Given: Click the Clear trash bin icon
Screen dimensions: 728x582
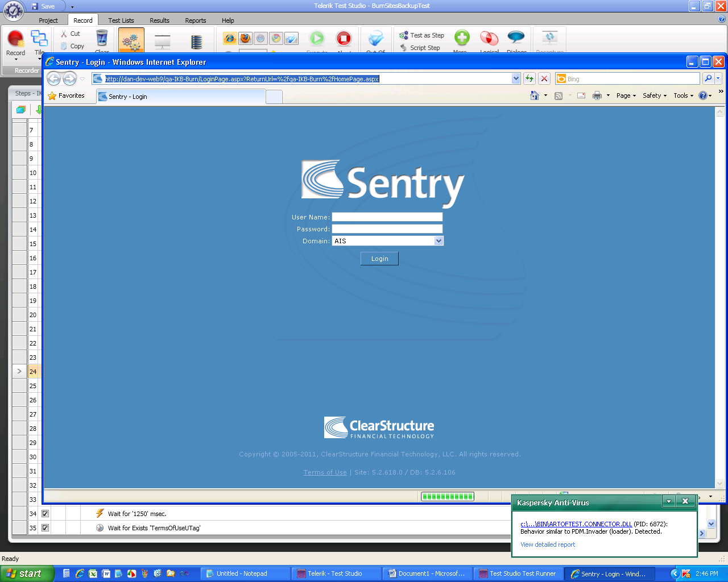Looking at the screenshot, I should [x=102, y=38].
